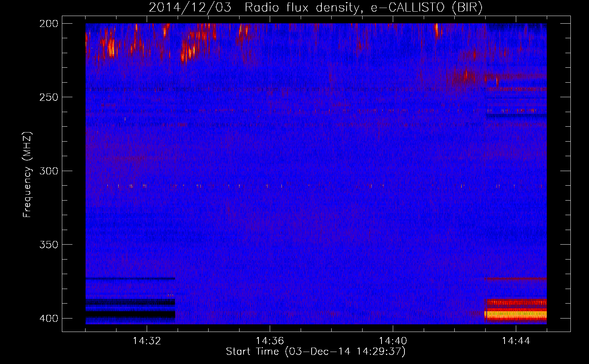589x364 pixels.
Task: Click the 14:44 time tick label
Action: (x=516, y=341)
